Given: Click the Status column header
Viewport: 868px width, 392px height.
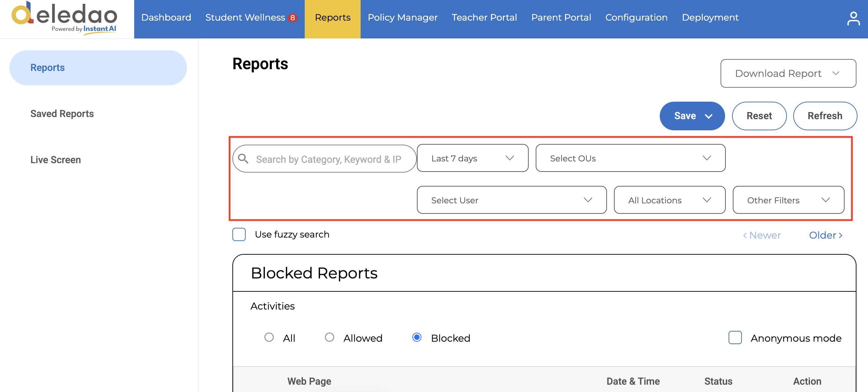Looking at the screenshot, I should pyautogui.click(x=718, y=381).
